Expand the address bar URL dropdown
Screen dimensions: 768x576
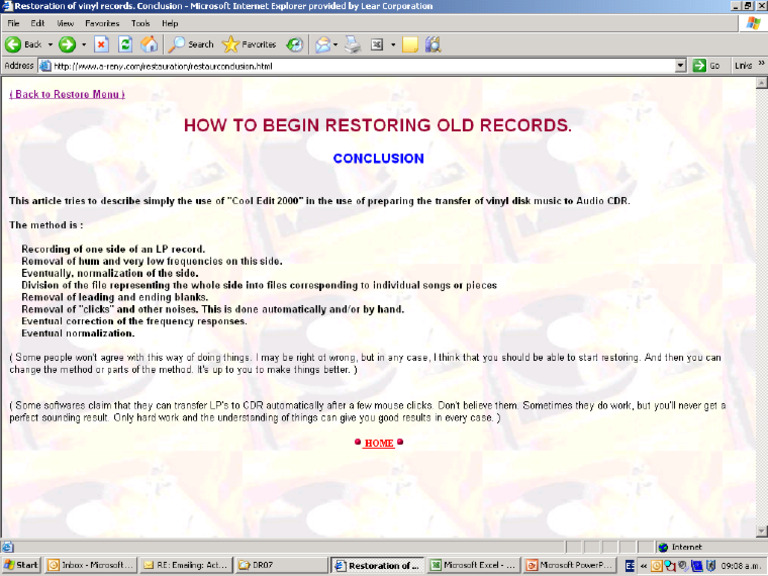tap(680, 66)
